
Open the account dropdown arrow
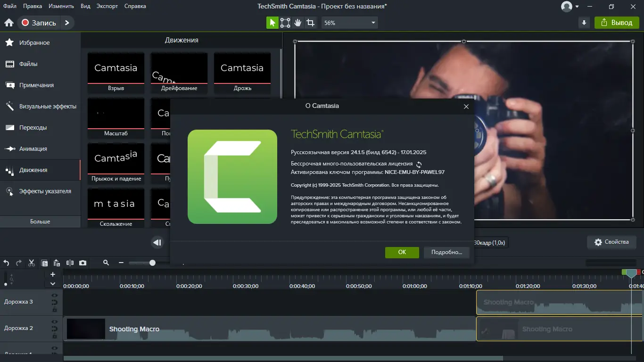tap(578, 7)
